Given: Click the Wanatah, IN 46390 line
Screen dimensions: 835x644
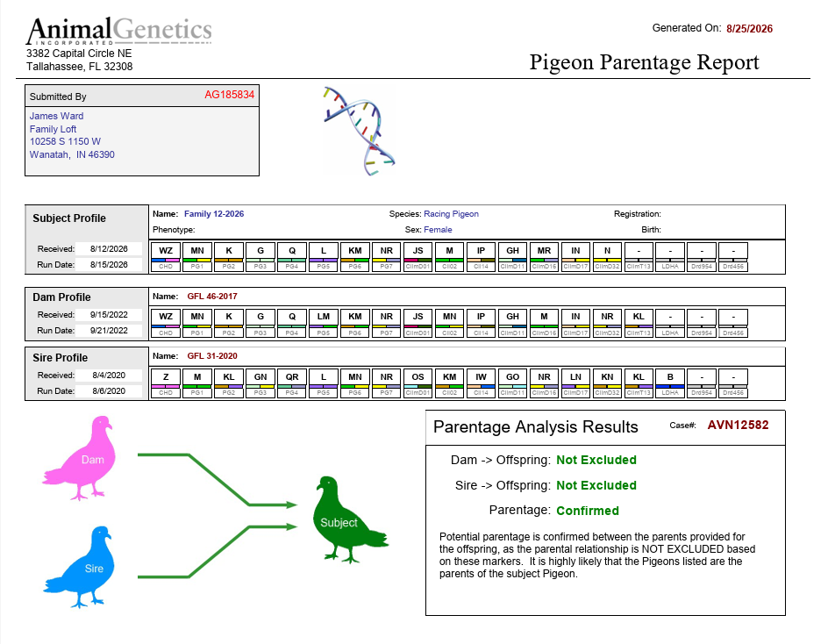Looking at the screenshot, I should 72,154.
